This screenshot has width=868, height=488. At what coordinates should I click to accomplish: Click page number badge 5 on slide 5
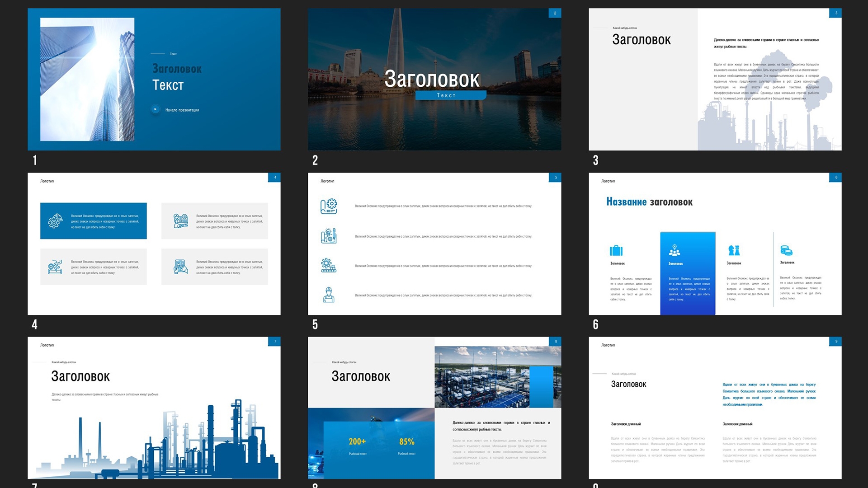pos(555,177)
